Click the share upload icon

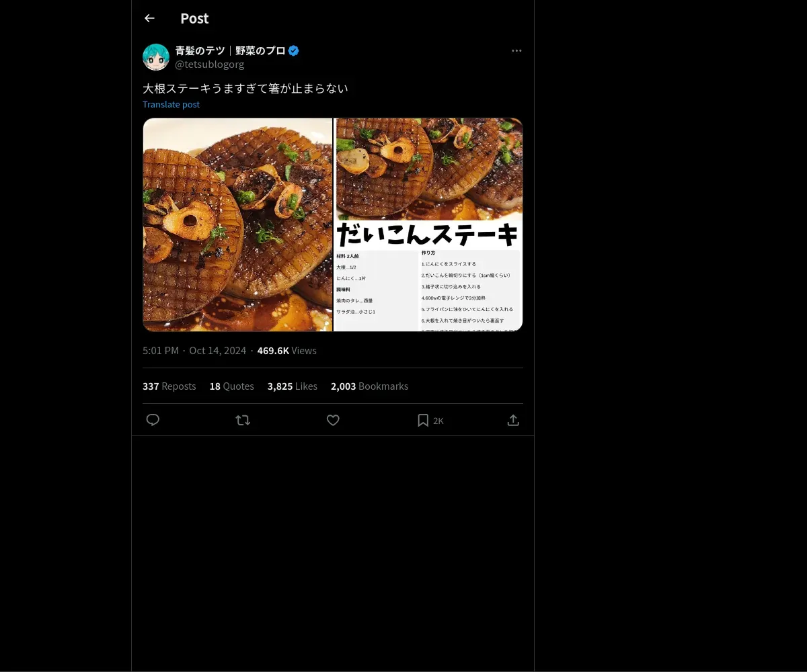(513, 420)
